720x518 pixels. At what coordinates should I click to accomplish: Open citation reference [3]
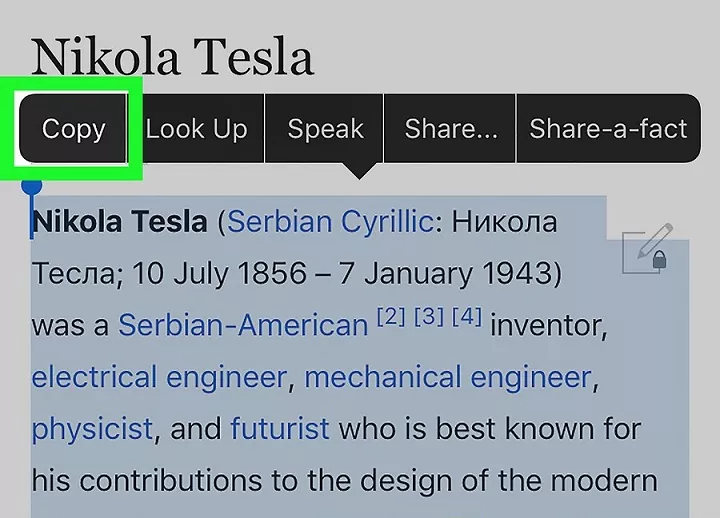pos(429,317)
